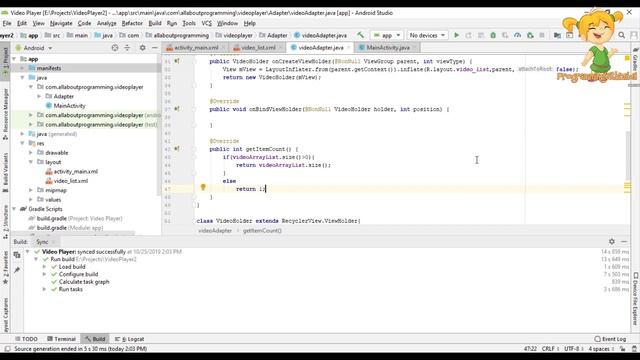This screenshot has height=360, width=640.
Task: Open the Navigate menu
Action: [x=61, y=23]
